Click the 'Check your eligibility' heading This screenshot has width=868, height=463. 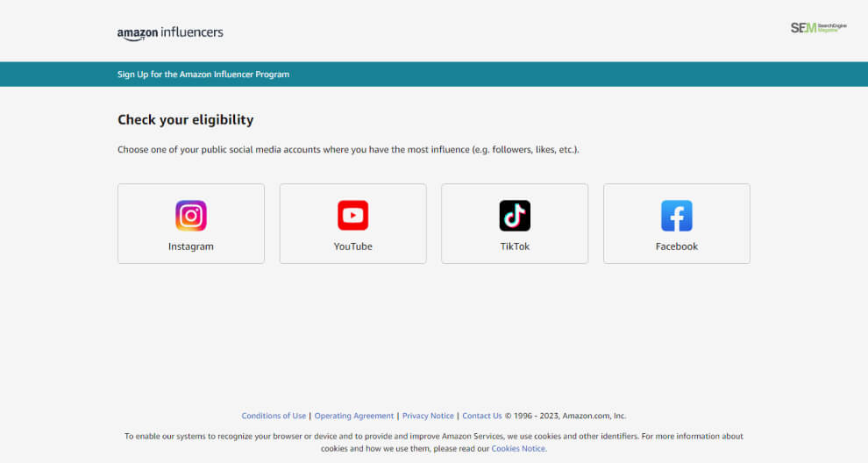186,119
